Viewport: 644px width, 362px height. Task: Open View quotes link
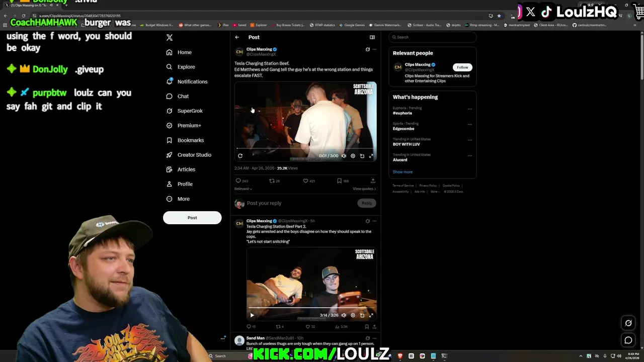point(364,189)
